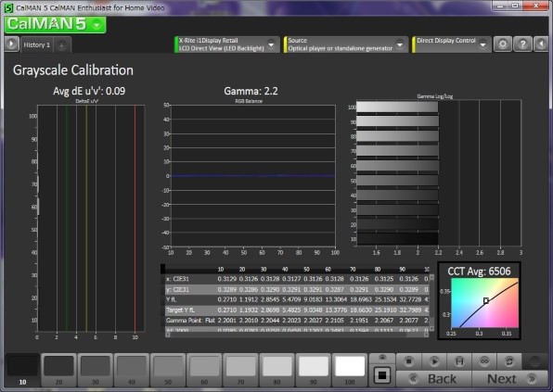Screen dimensions: 553x392
Task: Click the read series bracket icon
Action: coord(459,361)
